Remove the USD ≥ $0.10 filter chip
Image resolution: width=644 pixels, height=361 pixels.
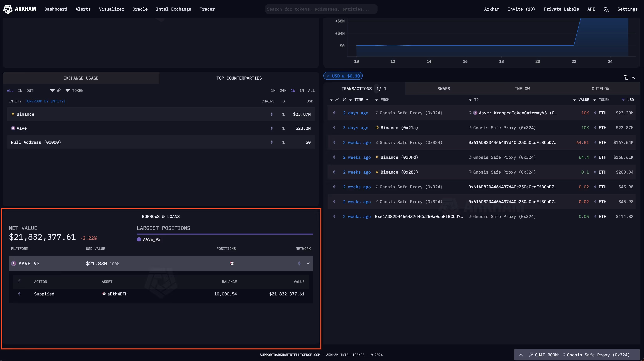tap(328, 76)
